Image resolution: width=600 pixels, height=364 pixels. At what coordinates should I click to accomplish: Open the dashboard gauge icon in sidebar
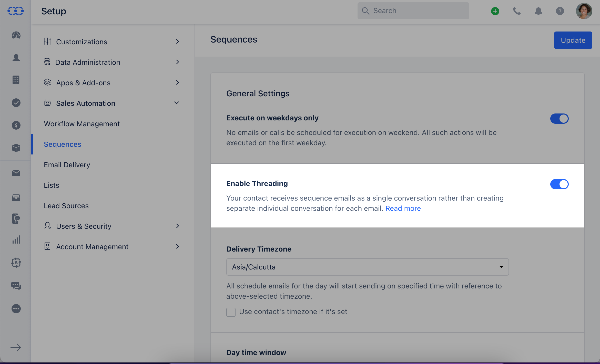pos(16,35)
